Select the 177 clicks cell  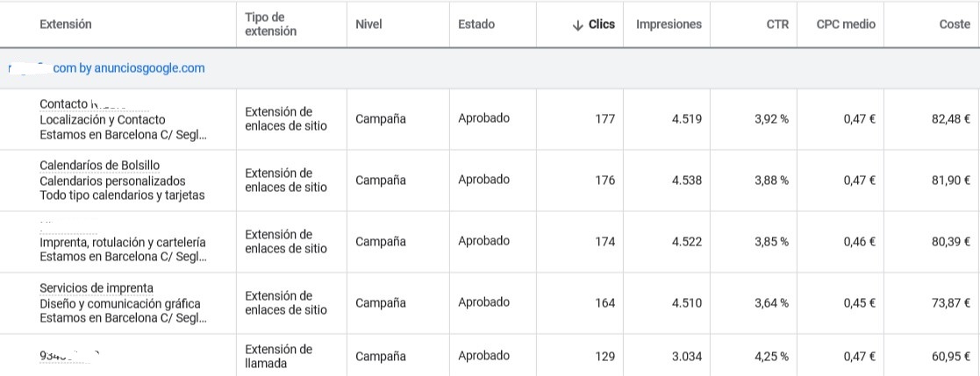[x=604, y=119]
